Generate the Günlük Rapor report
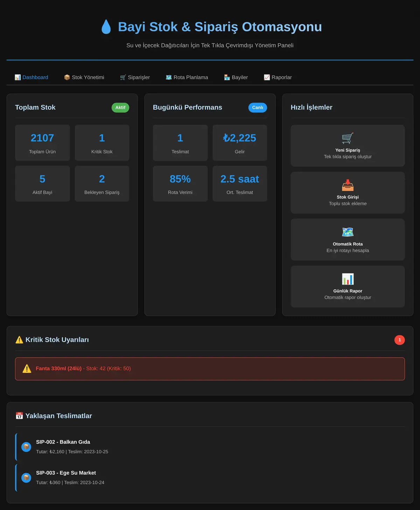420x510 pixels. click(x=348, y=286)
